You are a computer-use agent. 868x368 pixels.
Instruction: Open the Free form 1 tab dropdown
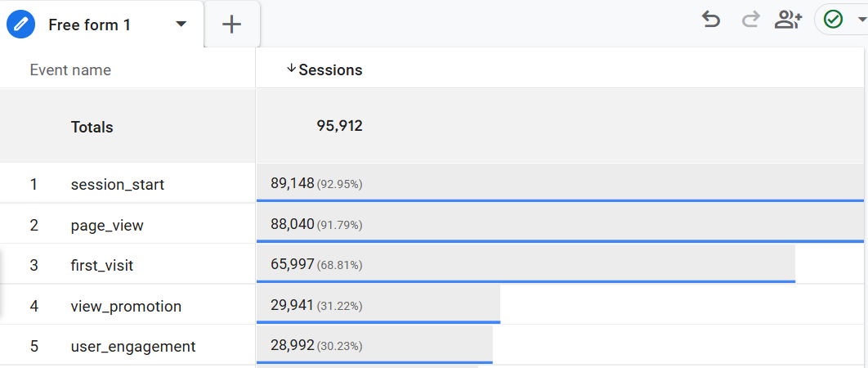[x=181, y=25]
